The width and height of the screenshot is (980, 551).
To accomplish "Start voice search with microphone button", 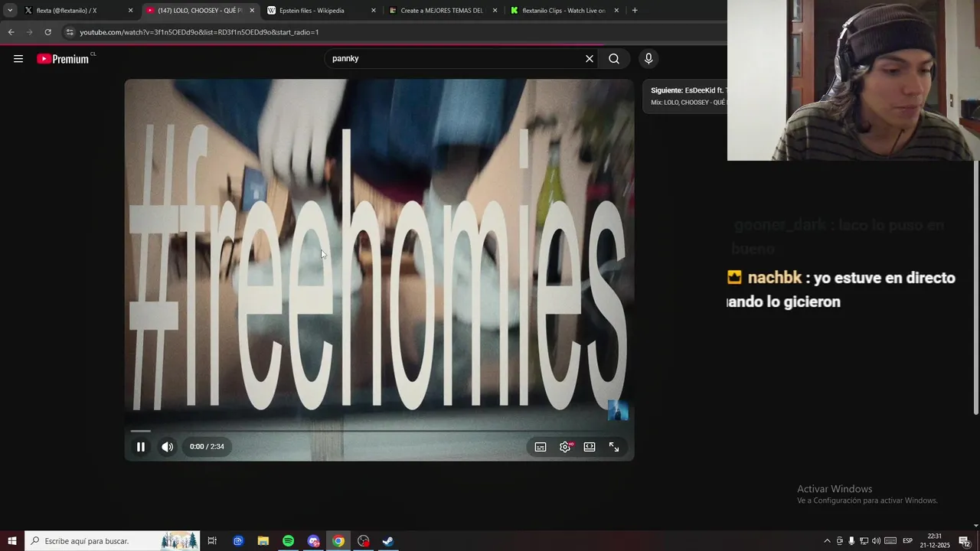I will click(x=648, y=59).
